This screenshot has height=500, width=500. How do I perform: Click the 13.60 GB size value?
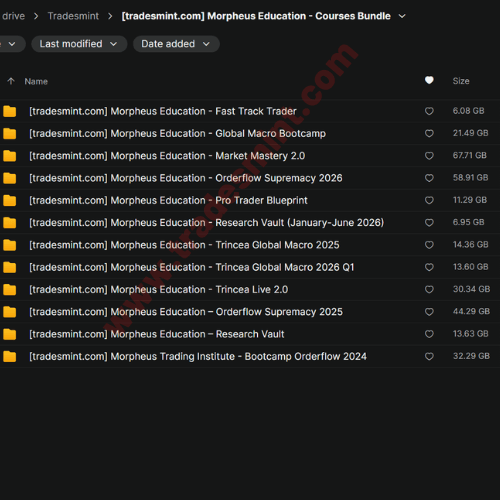pyautogui.click(x=470, y=267)
